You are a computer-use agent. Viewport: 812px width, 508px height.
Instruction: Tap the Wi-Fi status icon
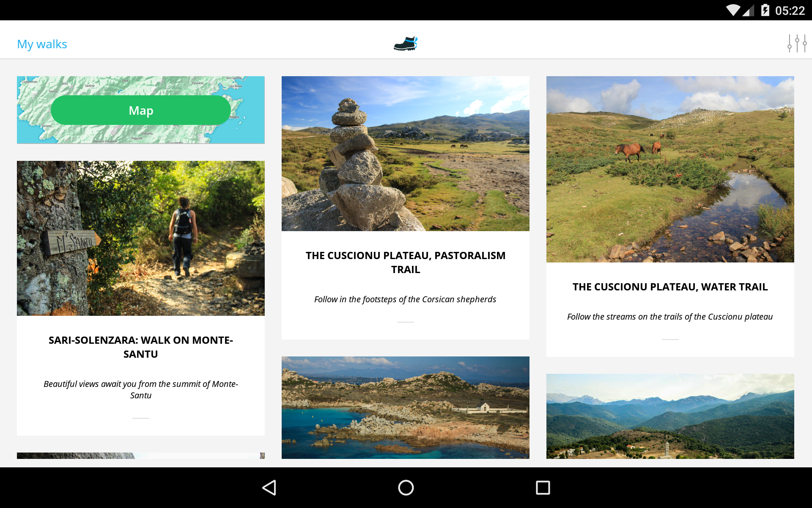point(733,10)
